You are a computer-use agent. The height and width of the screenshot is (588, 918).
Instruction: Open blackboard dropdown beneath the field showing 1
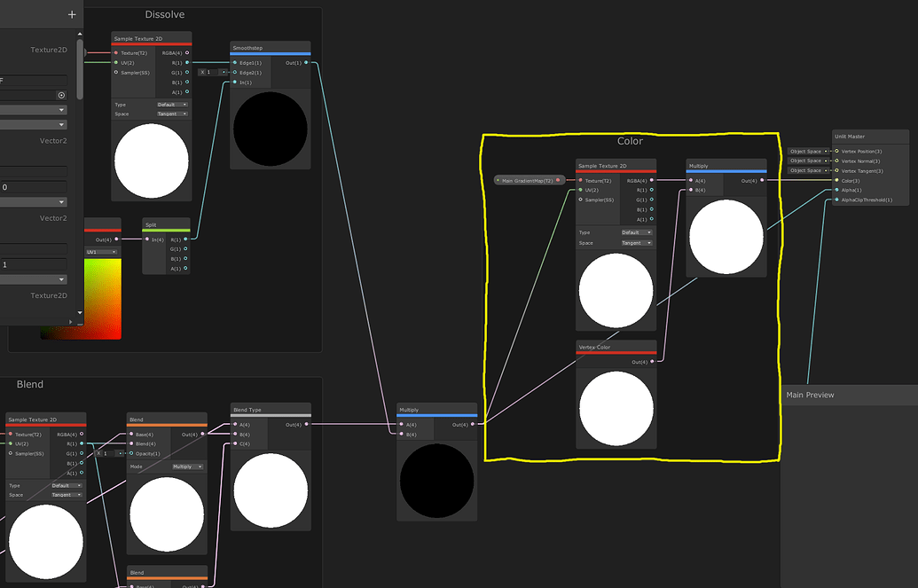[34, 279]
